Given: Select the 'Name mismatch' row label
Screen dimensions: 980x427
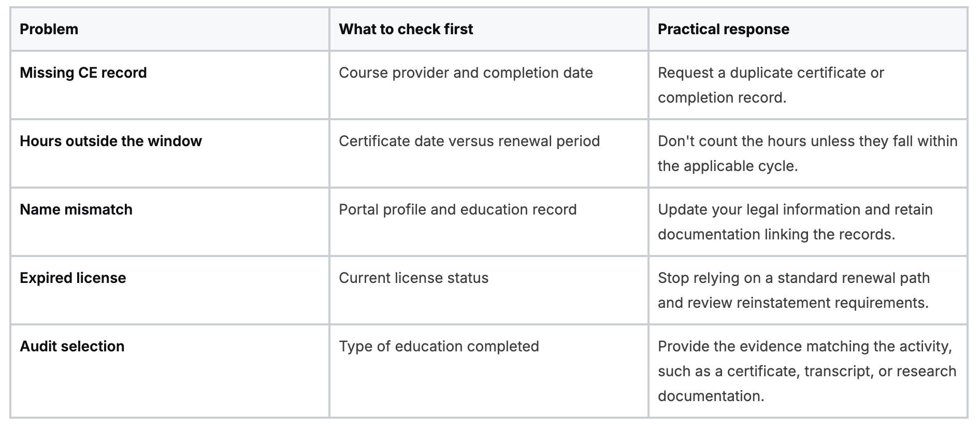Looking at the screenshot, I should coord(76,209).
